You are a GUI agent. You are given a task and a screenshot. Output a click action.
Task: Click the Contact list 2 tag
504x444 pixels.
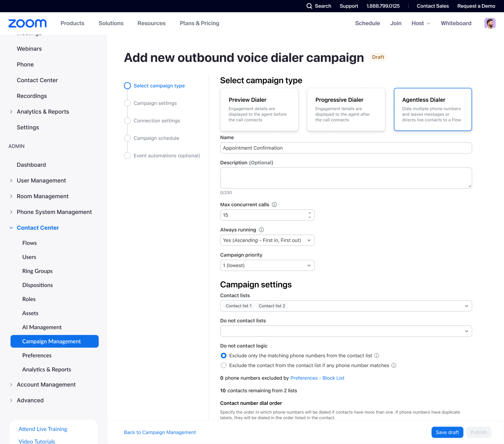pos(272,306)
